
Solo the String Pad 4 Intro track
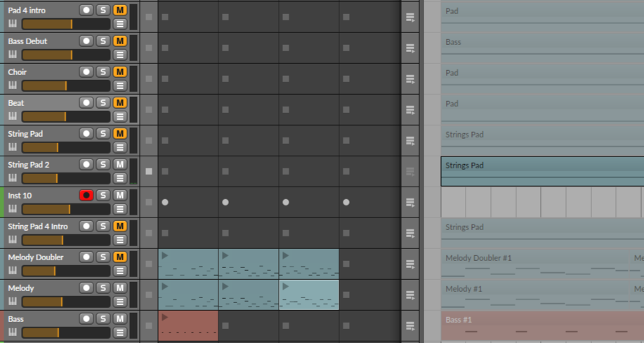pyautogui.click(x=103, y=226)
